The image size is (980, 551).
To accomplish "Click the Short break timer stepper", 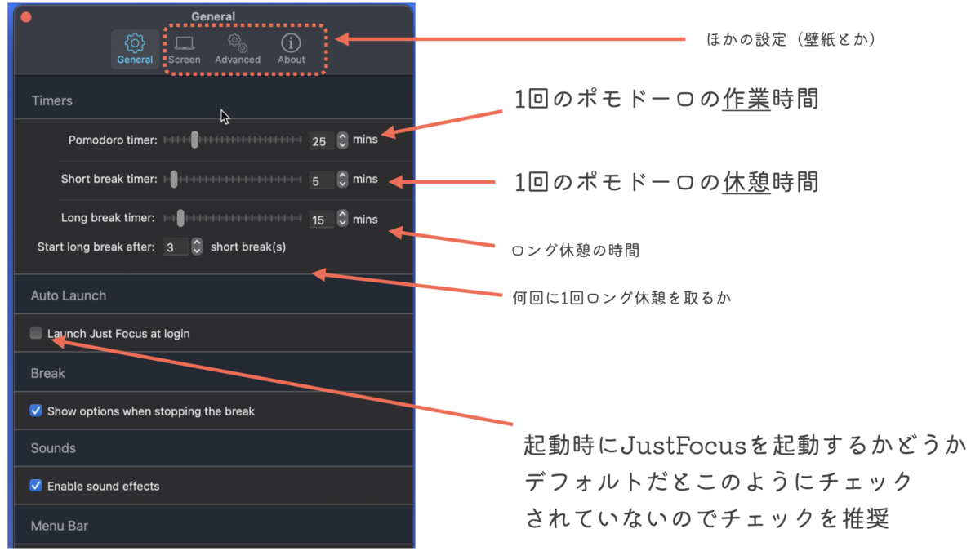I will click(x=342, y=179).
